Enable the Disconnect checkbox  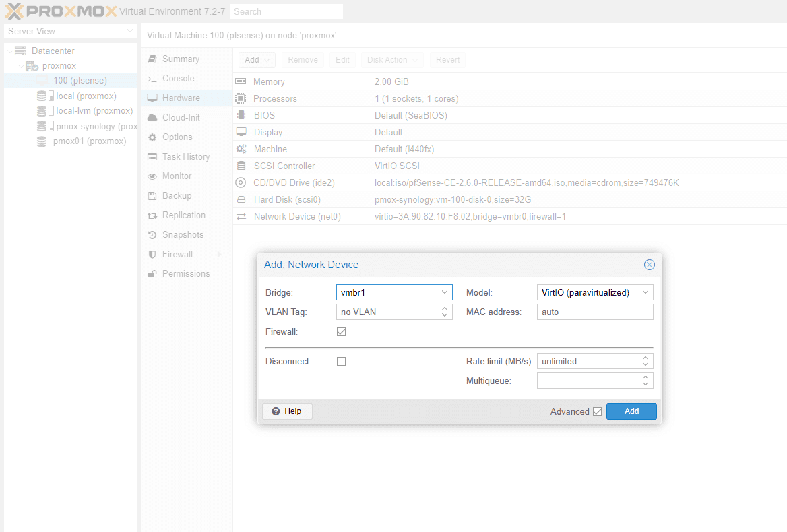pos(342,361)
